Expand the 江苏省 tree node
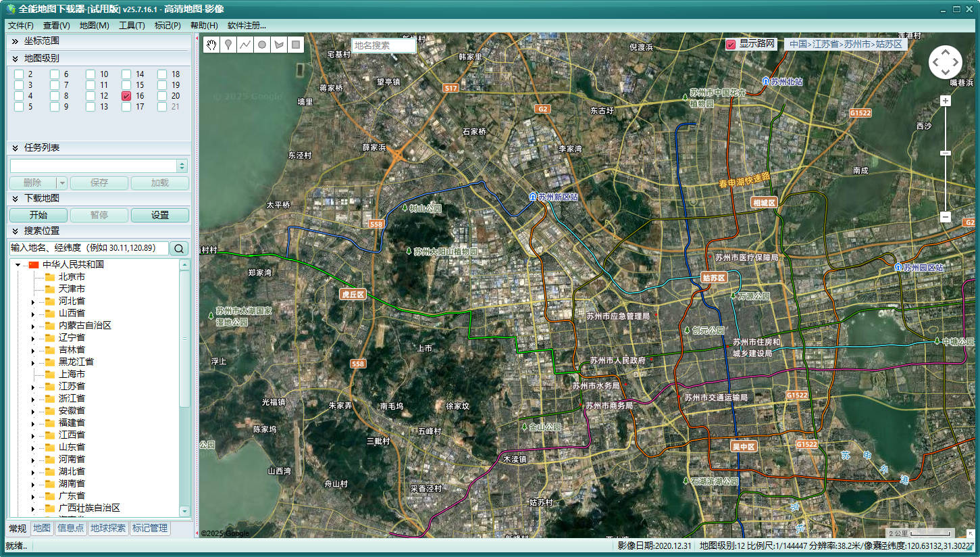 tap(32, 387)
